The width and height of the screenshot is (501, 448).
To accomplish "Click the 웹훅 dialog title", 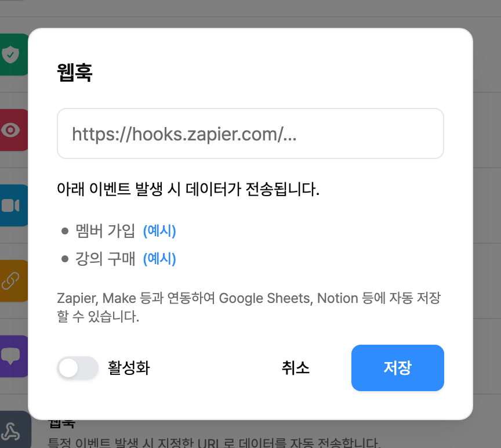I will tap(75, 73).
